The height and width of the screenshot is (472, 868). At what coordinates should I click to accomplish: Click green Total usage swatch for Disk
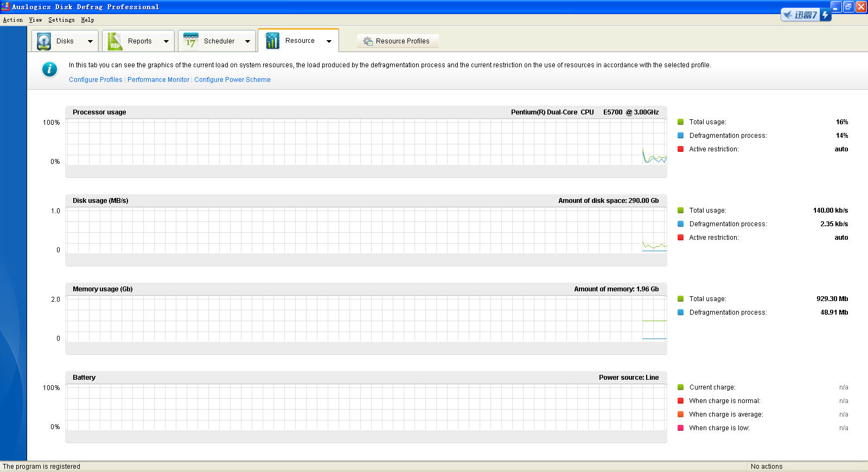click(x=680, y=211)
